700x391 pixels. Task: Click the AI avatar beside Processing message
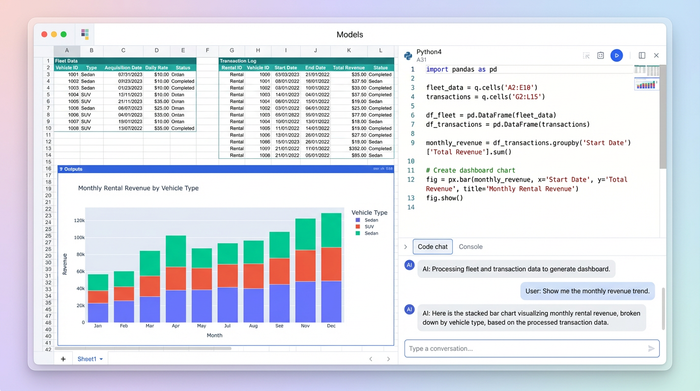(409, 265)
